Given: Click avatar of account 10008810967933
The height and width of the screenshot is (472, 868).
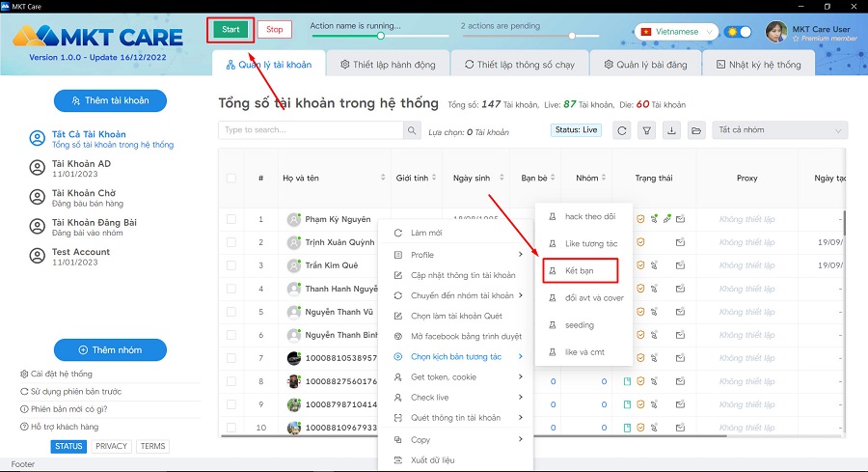Looking at the screenshot, I should click(x=294, y=428).
